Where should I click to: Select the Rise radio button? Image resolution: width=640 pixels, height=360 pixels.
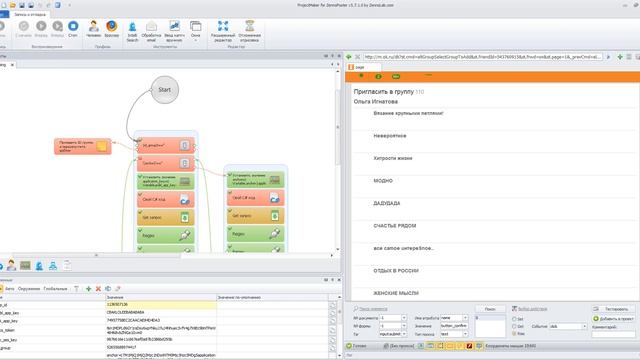click(x=514, y=333)
